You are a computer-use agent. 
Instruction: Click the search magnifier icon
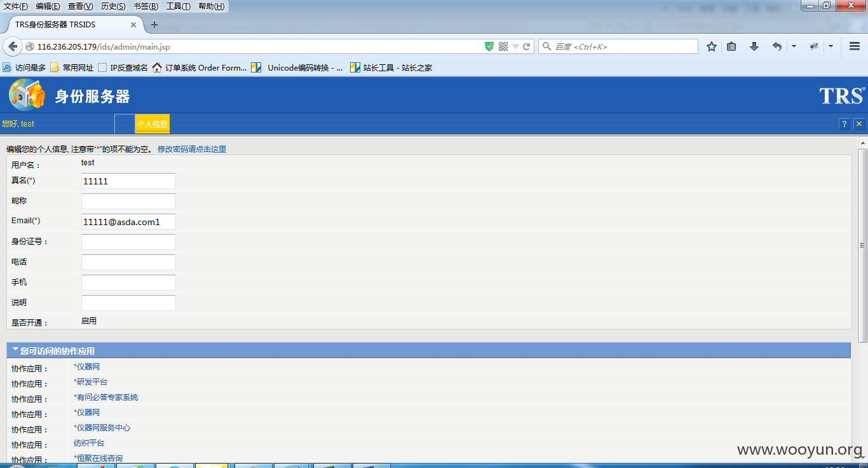click(x=546, y=46)
